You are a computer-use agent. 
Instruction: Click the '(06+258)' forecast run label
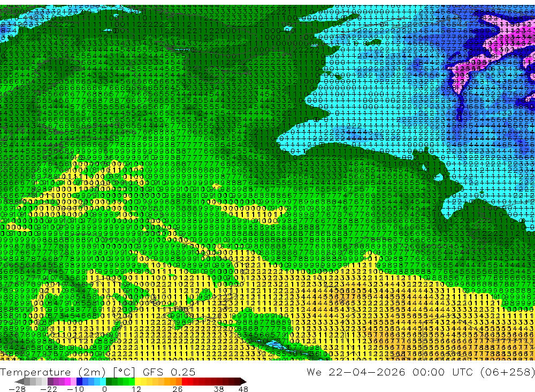pos(507,372)
